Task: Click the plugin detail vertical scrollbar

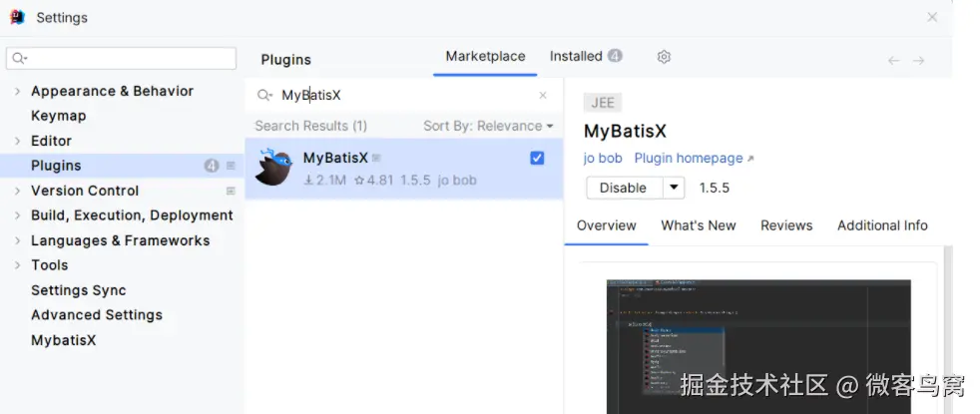Action: pos(947,329)
